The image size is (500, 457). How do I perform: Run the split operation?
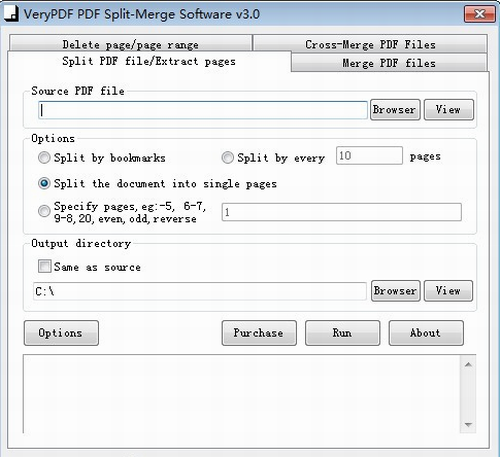(x=342, y=333)
